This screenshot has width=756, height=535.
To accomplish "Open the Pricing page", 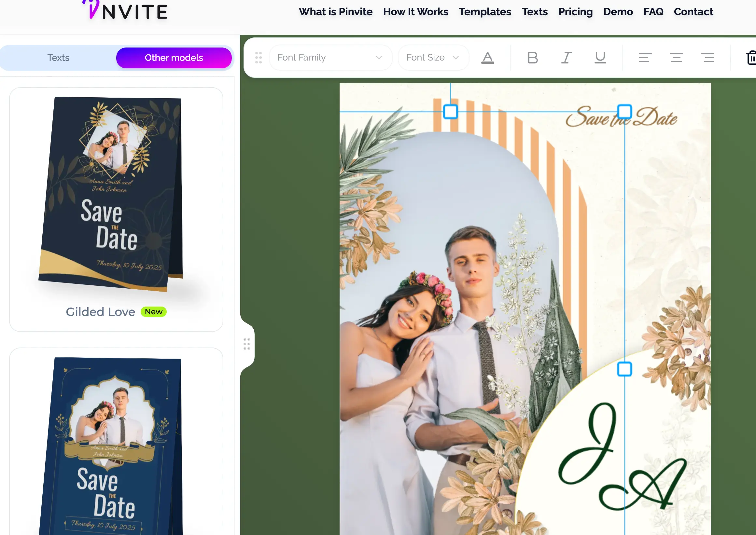I will (x=575, y=12).
